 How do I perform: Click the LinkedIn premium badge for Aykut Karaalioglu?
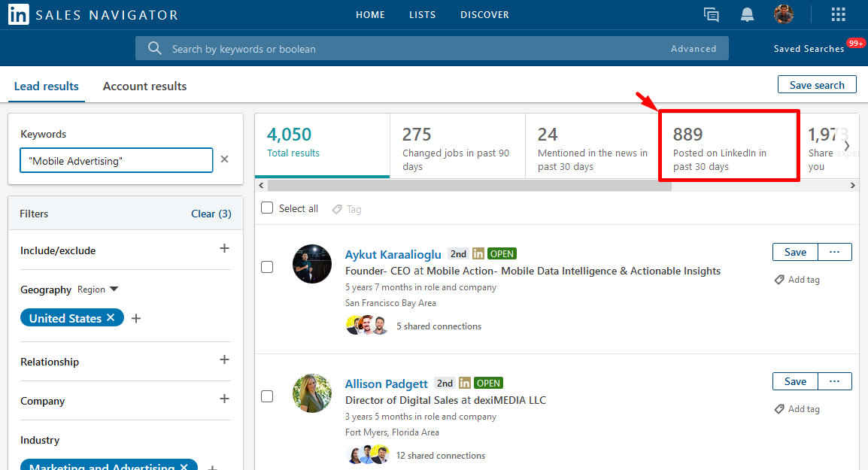pyautogui.click(x=478, y=253)
